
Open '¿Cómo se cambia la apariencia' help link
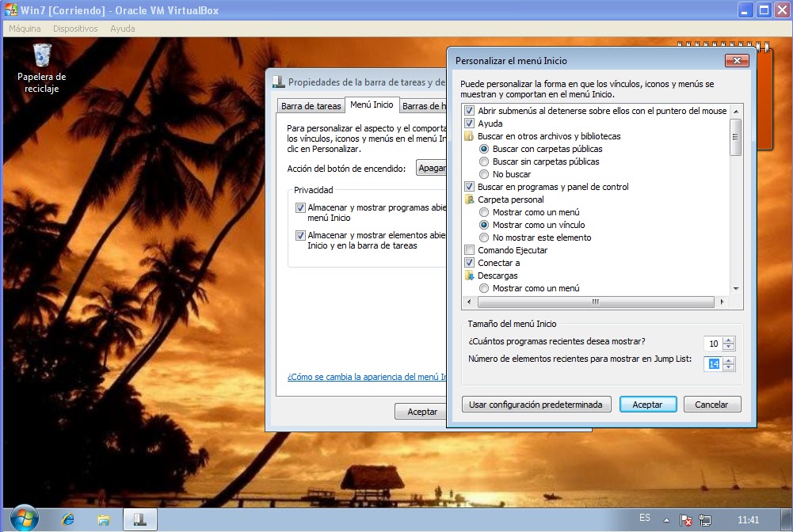(367, 376)
